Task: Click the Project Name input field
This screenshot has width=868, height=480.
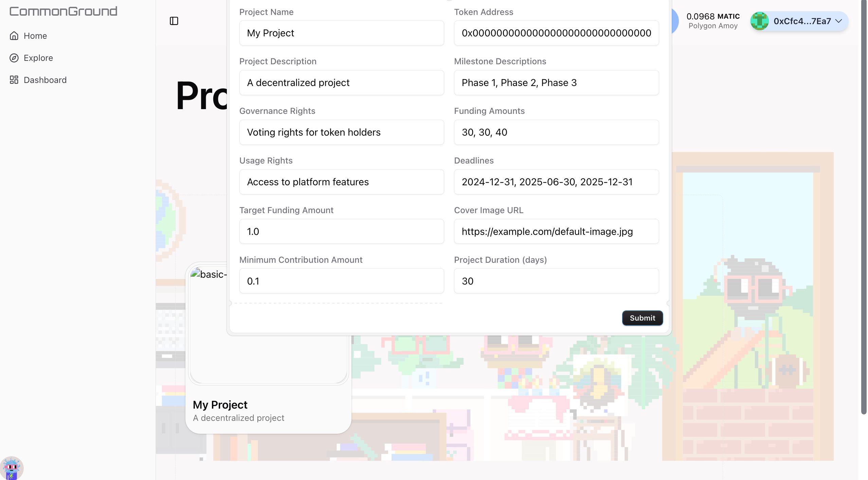Action: point(341,33)
